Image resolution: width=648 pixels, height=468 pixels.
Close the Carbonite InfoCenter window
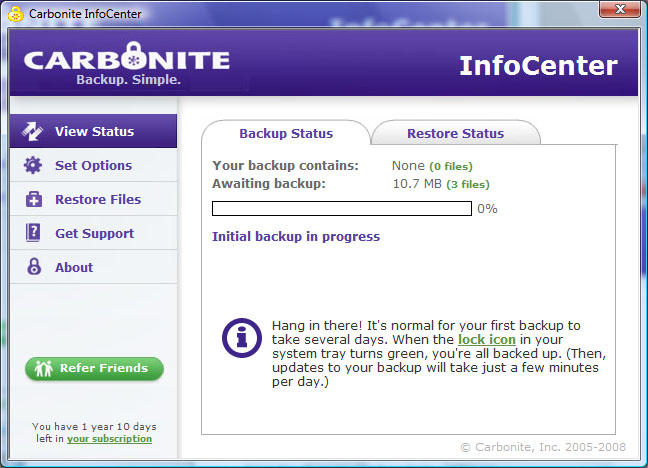(619, 9)
